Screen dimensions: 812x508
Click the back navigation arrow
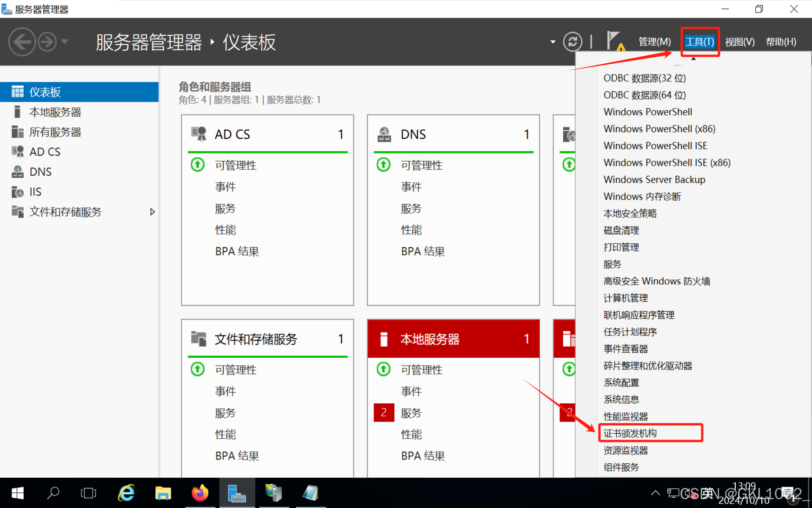pos(22,42)
